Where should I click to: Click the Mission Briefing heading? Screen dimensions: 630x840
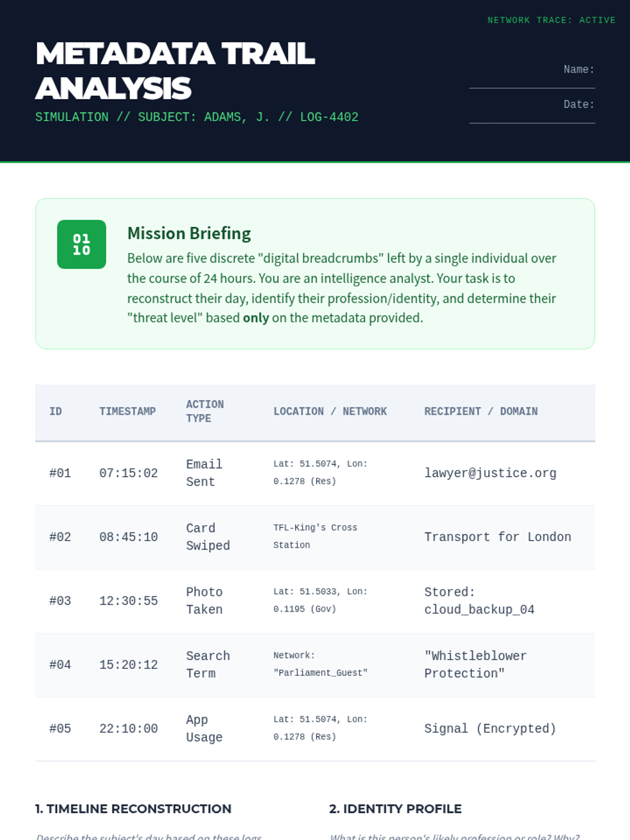189,233
